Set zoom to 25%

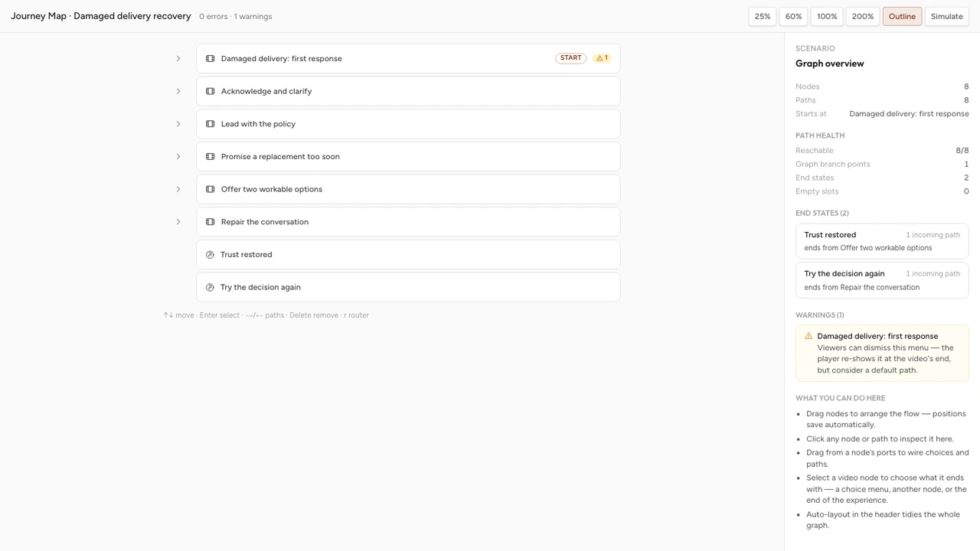(763, 16)
